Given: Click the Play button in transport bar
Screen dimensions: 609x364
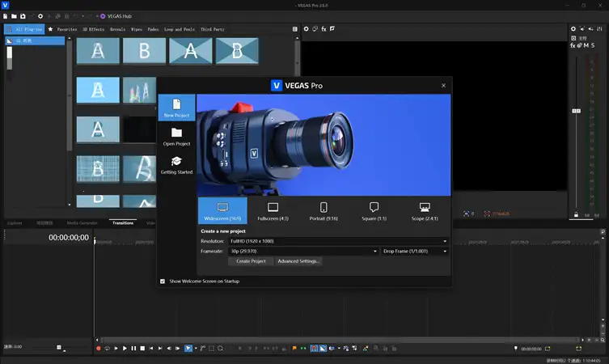Looking at the screenshot, I should click(125, 349).
